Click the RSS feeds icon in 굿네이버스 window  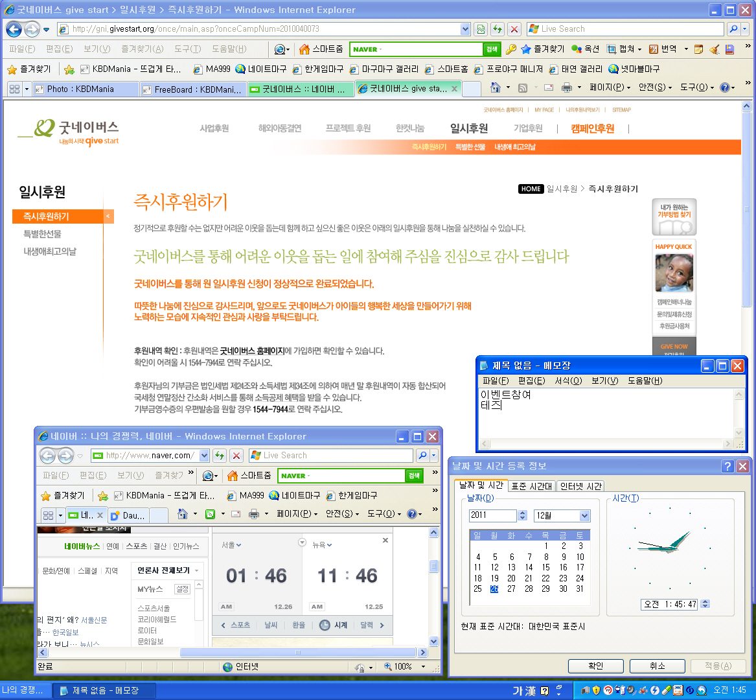[523, 87]
